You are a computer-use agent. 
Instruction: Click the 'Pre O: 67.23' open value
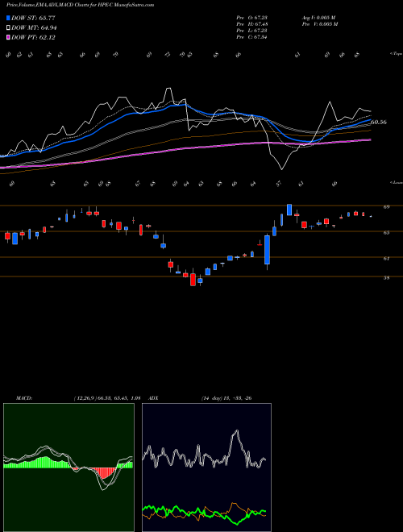[251, 18]
